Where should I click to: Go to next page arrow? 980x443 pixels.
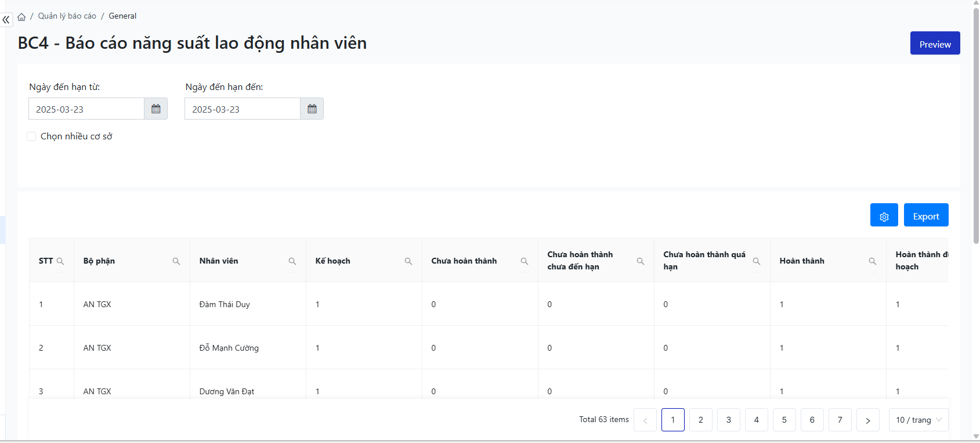coord(867,420)
